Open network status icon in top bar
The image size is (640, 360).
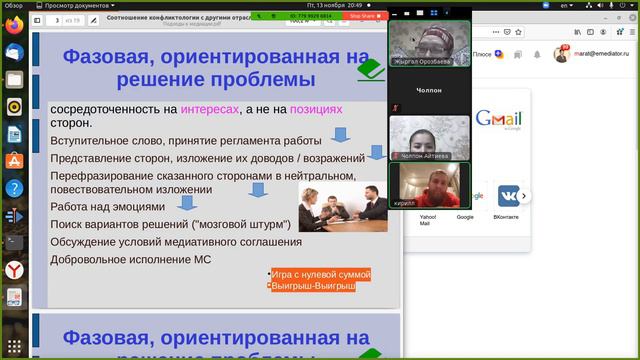click(589, 5)
